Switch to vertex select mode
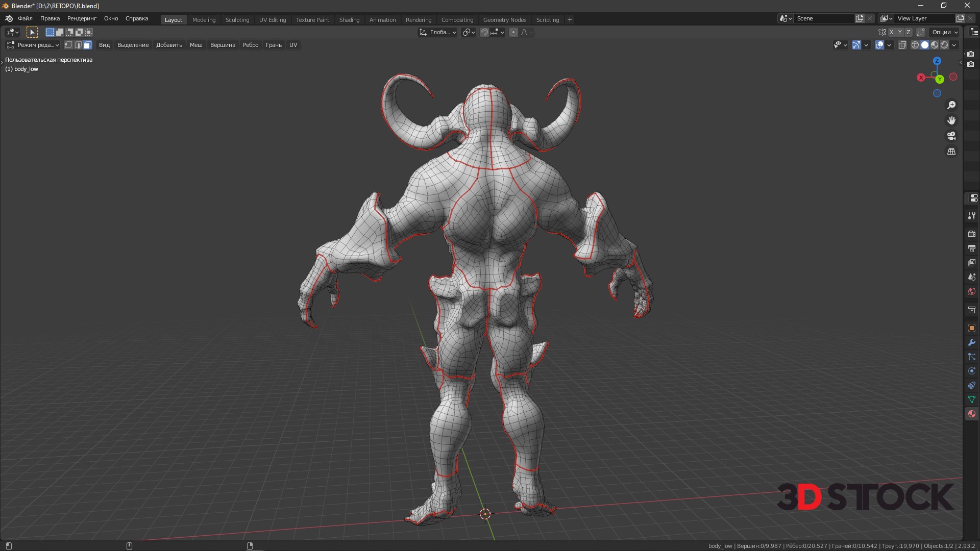Viewport: 980px width, 551px height. coord(68,45)
